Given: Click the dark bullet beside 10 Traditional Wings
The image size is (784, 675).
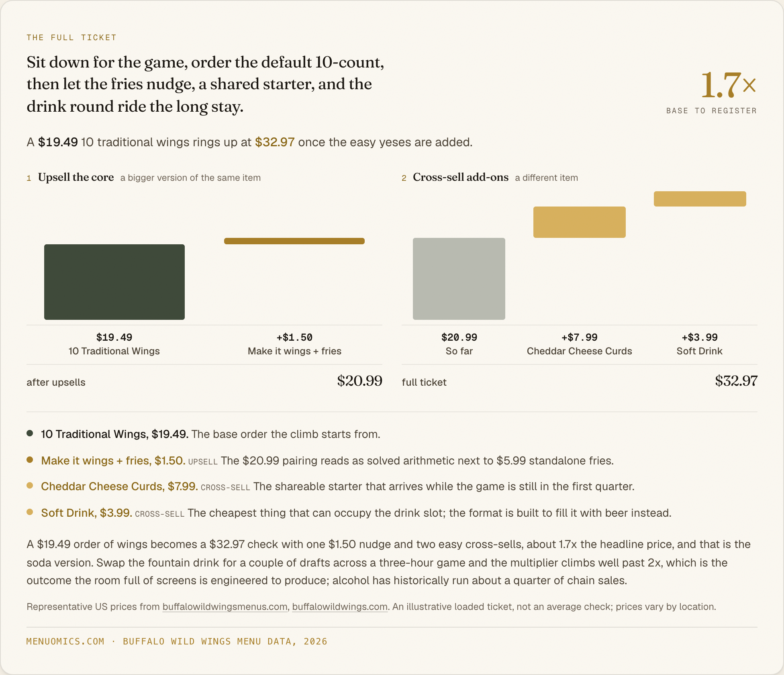Looking at the screenshot, I should pos(30,433).
